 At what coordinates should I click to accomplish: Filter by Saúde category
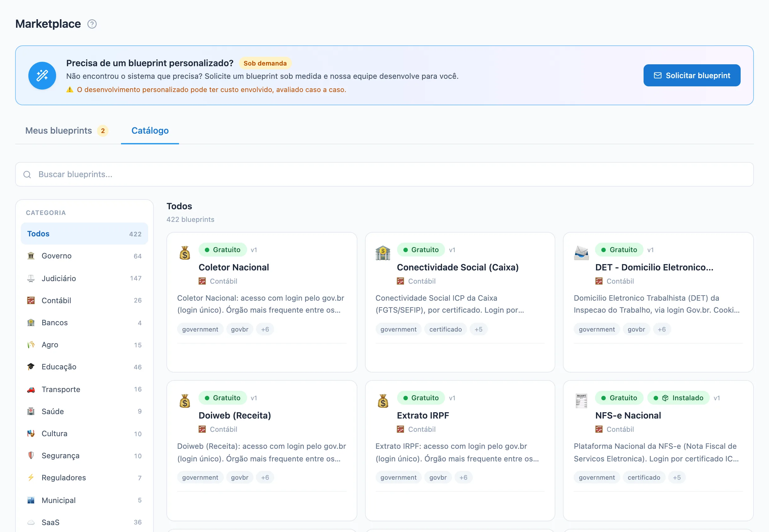tap(84, 411)
